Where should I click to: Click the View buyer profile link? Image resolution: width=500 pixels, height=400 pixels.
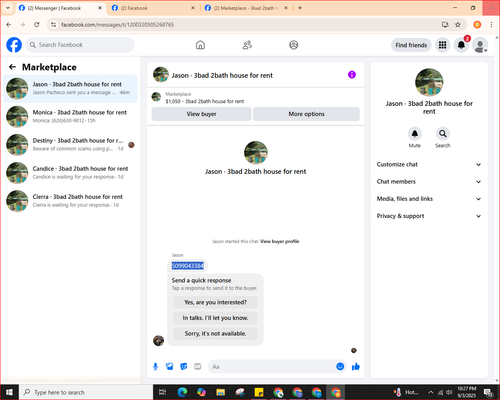279,241
